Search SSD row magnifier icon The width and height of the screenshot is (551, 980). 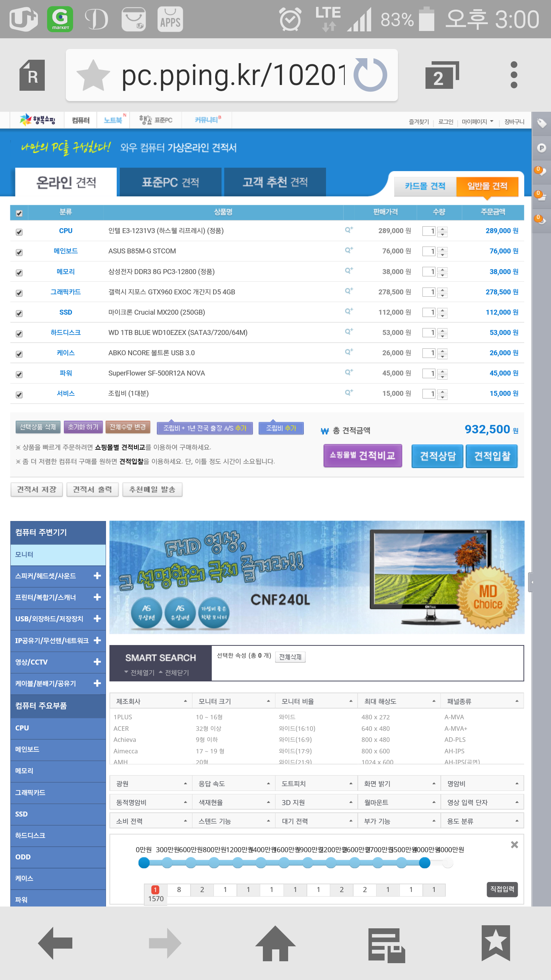click(x=349, y=311)
